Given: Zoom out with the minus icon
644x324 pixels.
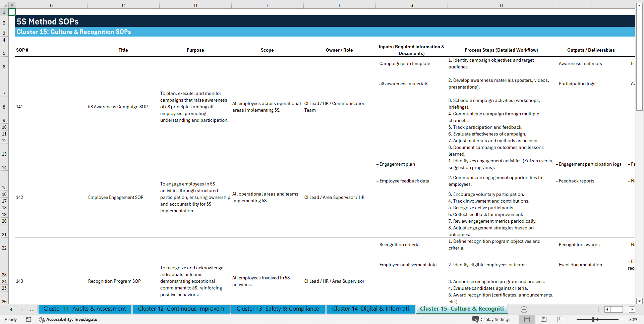Looking at the screenshot, I should point(573,319).
